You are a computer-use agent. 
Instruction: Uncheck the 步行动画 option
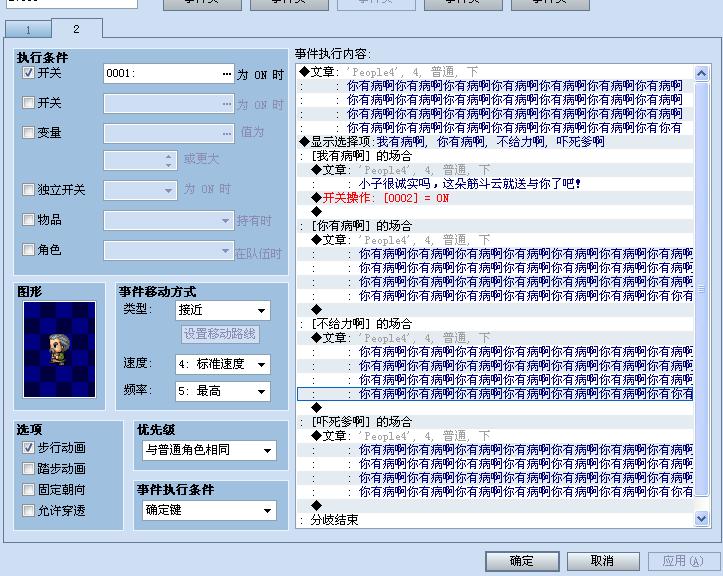click(x=29, y=447)
